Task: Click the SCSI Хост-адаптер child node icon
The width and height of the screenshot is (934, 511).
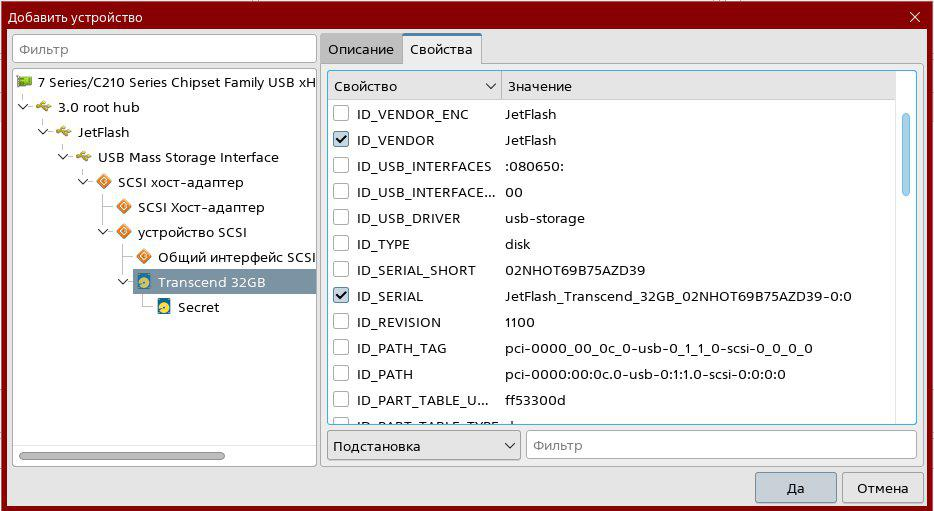Action: click(124, 207)
